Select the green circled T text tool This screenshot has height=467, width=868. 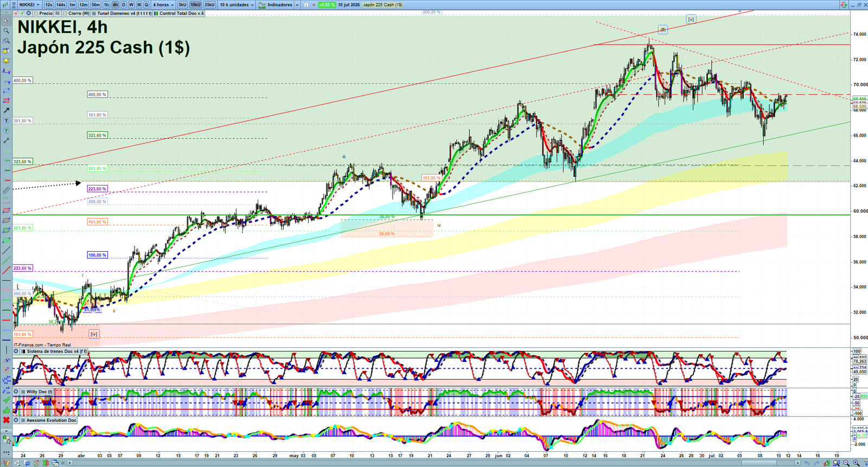(x=7, y=130)
